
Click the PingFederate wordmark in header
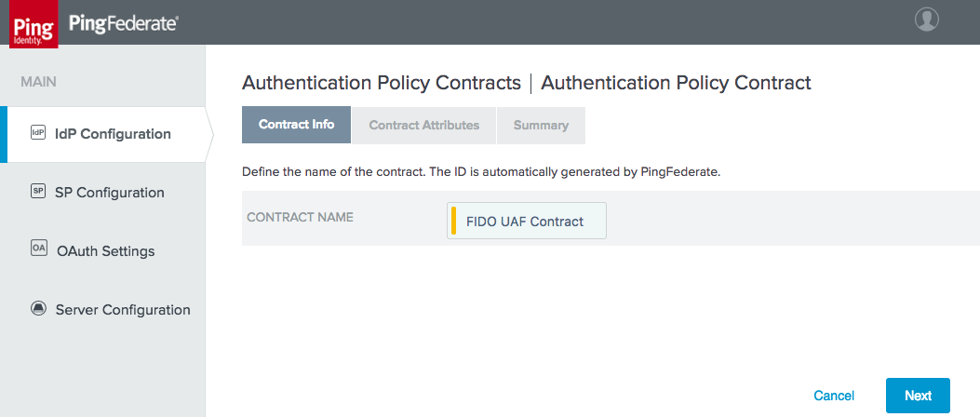click(124, 24)
